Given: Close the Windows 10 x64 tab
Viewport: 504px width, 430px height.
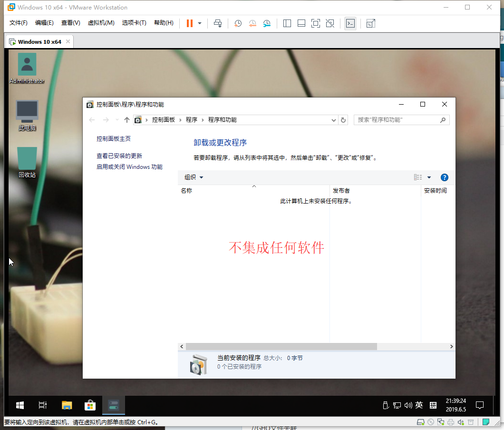Looking at the screenshot, I should click(68, 41).
